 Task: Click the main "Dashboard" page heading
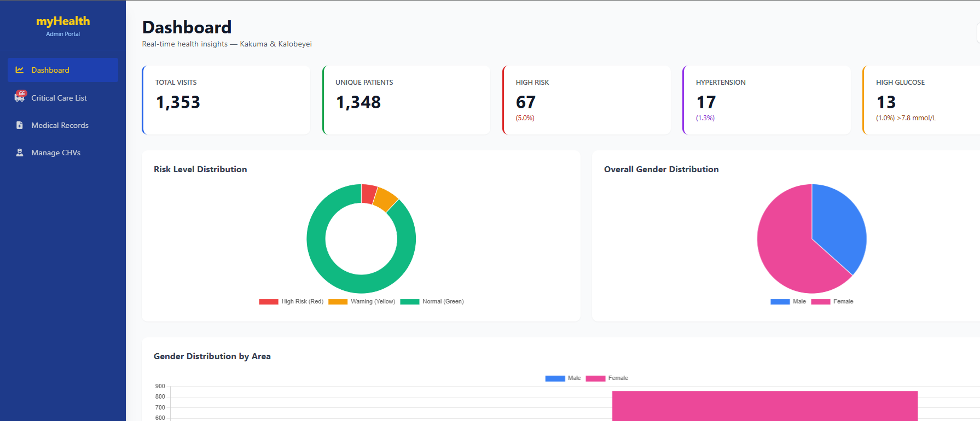point(187,27)
